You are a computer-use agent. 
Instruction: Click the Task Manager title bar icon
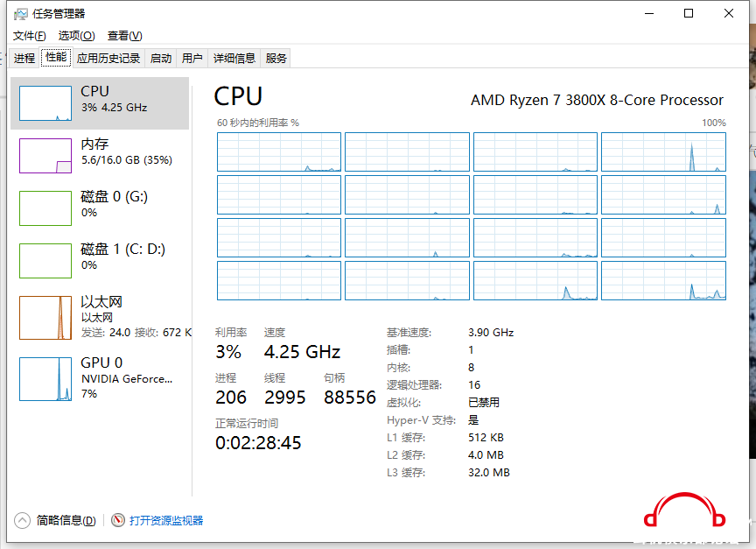[x=20, y=14]
